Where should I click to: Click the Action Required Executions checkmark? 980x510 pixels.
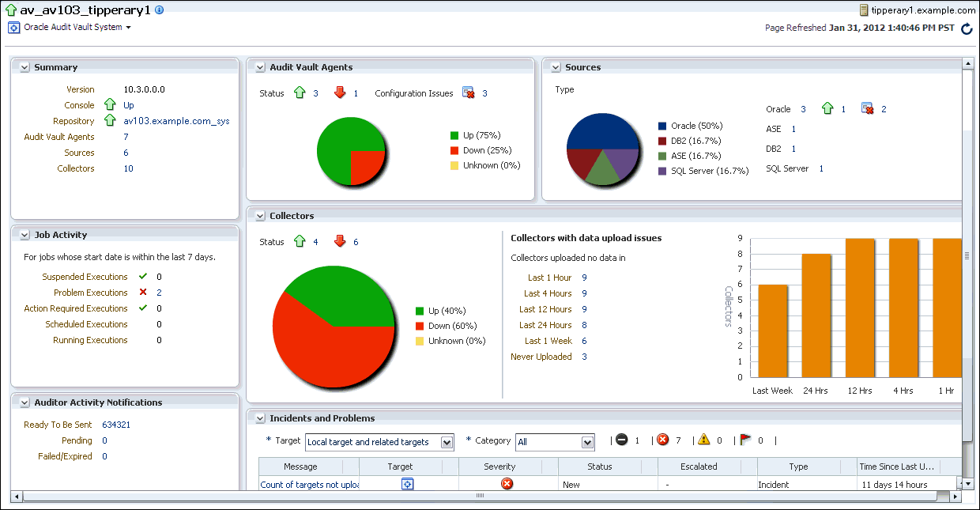pyautogui.click(x=143, y=308)
